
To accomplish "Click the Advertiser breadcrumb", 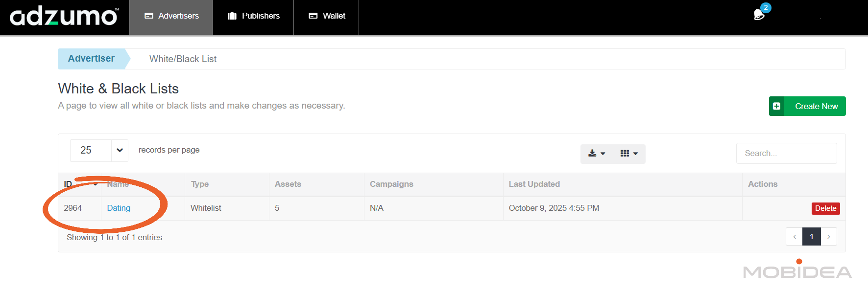I will click(91, 59).
